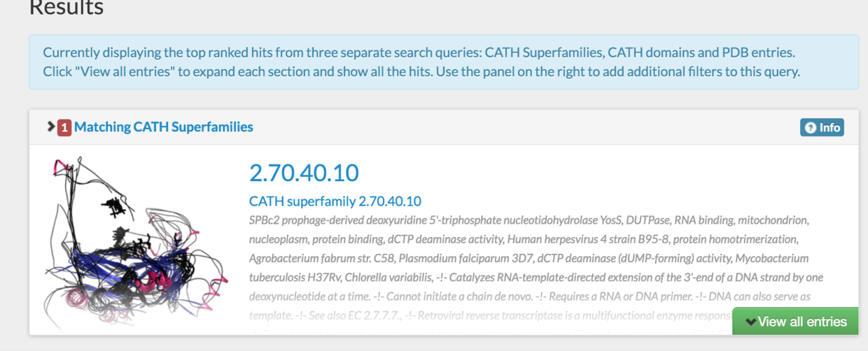This screenshot has width=868, height=351.
Task: Open the large 2.70.40.10 title link
Action: pos(304,173)
